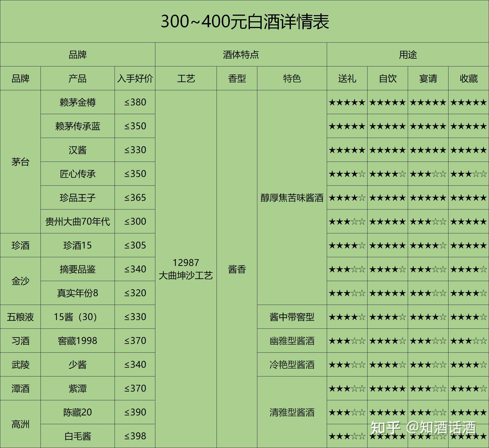The width and height of the screenshot is (489, 448).
Task: Select the 用途 group header
Action: 408,54
